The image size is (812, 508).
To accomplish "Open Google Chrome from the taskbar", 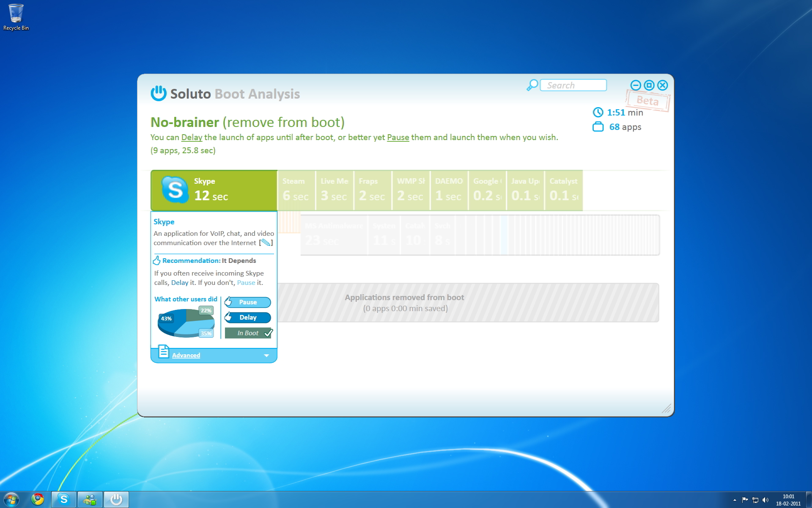I will [38, 500].
